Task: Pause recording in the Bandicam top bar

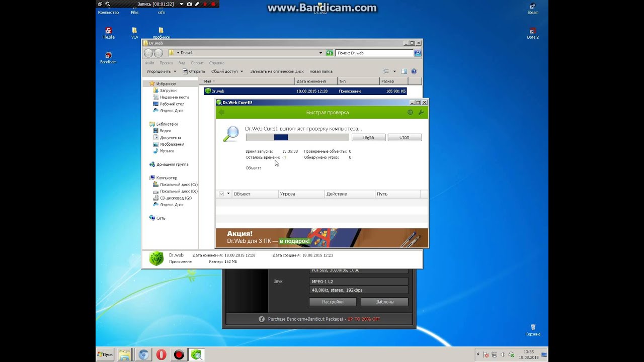Action: pyautogui.click(x=205, y=4)
